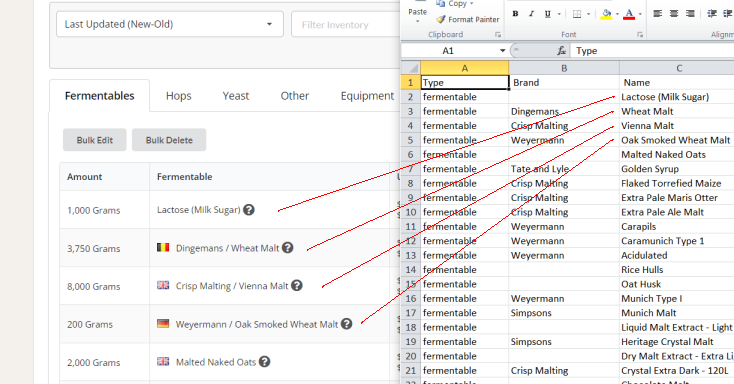
Task: Toggle Italic formatting in Excel ribbon
Action: [531, 14]
